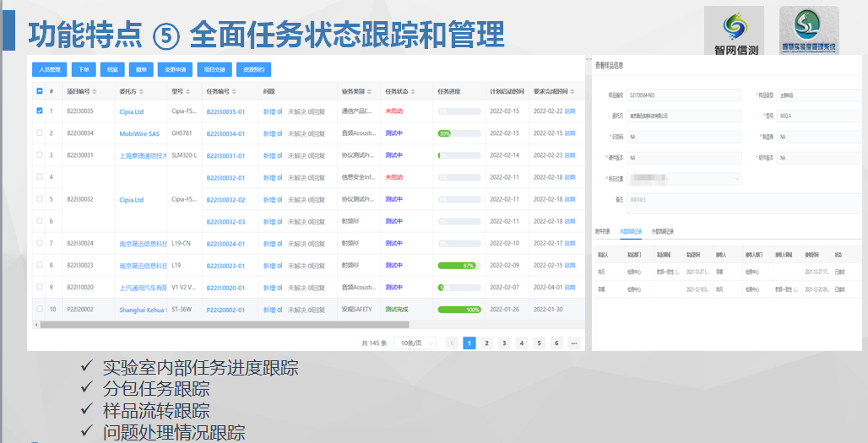Tick the checkbox of row 4
The height and width of the screenshot is (443, 868).
click(x=40, y=177)
